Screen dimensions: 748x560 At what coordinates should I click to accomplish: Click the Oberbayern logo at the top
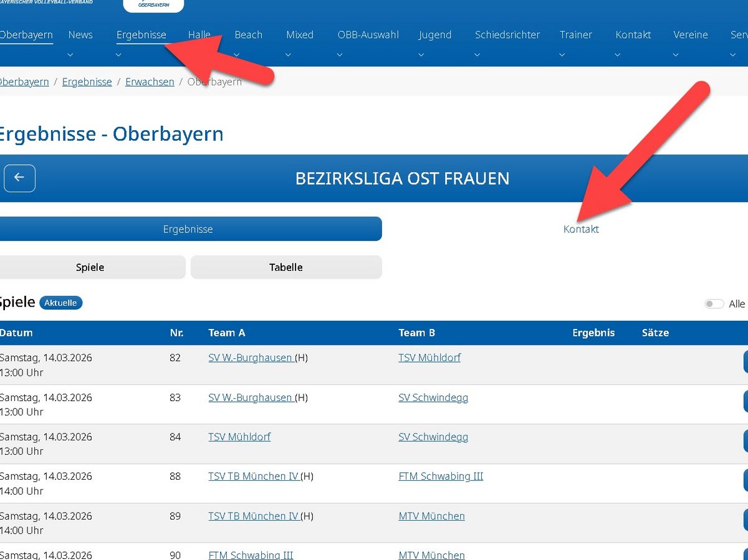(153, 5)
